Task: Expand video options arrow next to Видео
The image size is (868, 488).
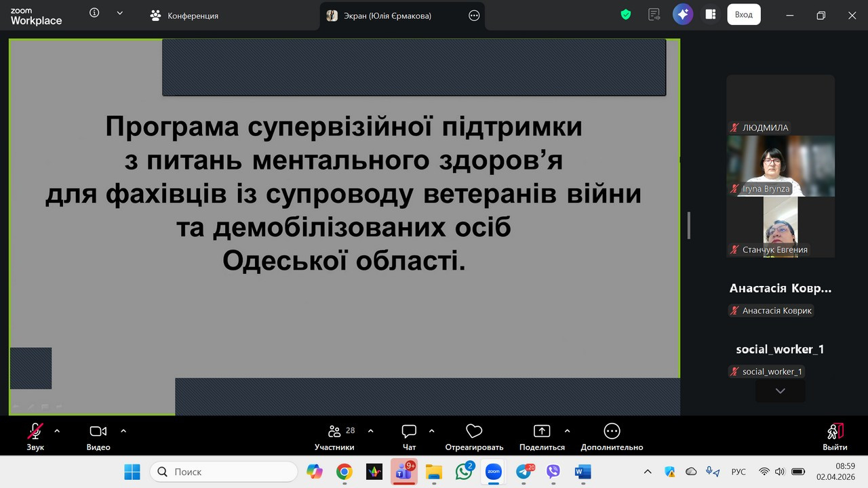Action: point(123,430)
